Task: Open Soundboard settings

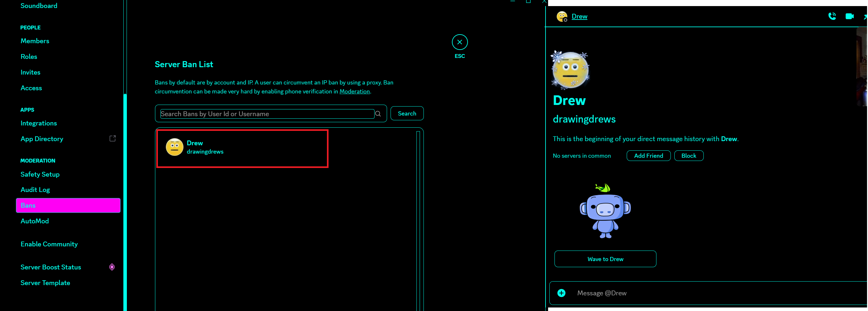Action: click(39, 6)
